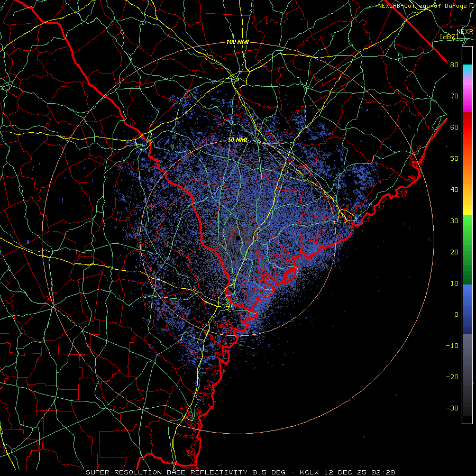Click the KCLX station identifier in the caption

click(309, 472)
